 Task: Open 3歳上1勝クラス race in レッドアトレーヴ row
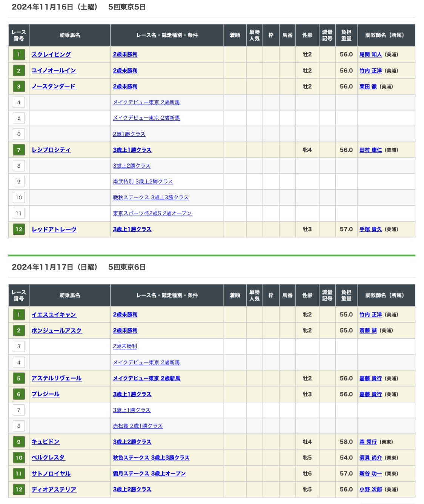pos(132,229)
